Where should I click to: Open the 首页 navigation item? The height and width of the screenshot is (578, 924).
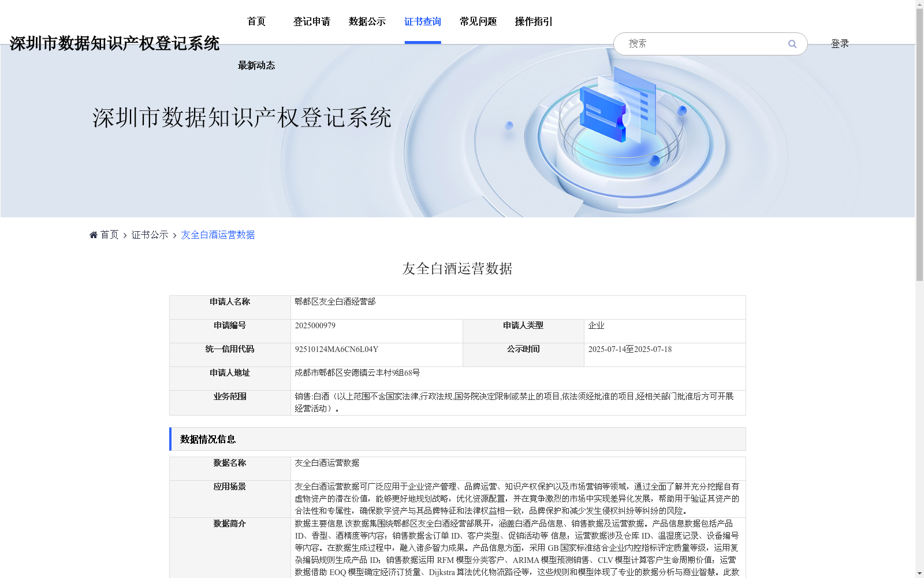[256, 21]
